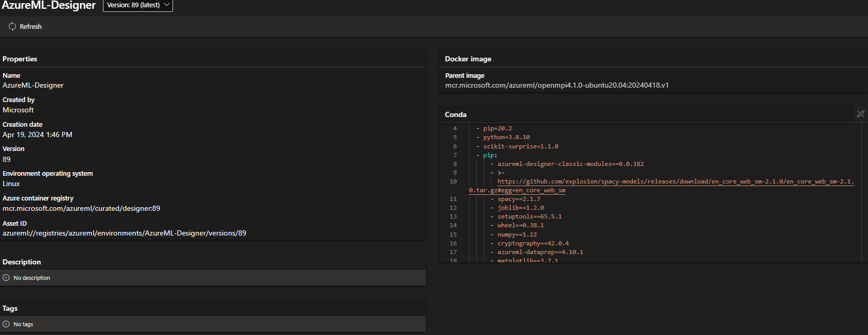Image resolution: width=868 pixels, height=335 pixels.
Task: Click the Creation date value Apr 19, 2024
Action: (37, 135)
